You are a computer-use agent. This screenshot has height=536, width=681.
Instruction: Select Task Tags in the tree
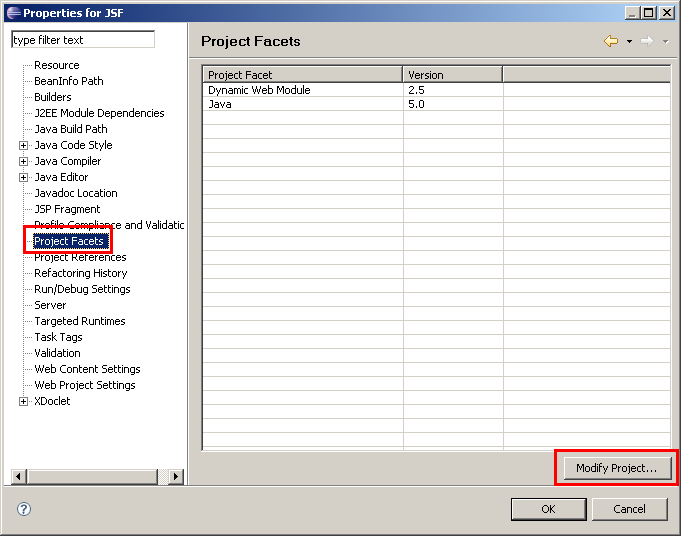click(58, 337)
